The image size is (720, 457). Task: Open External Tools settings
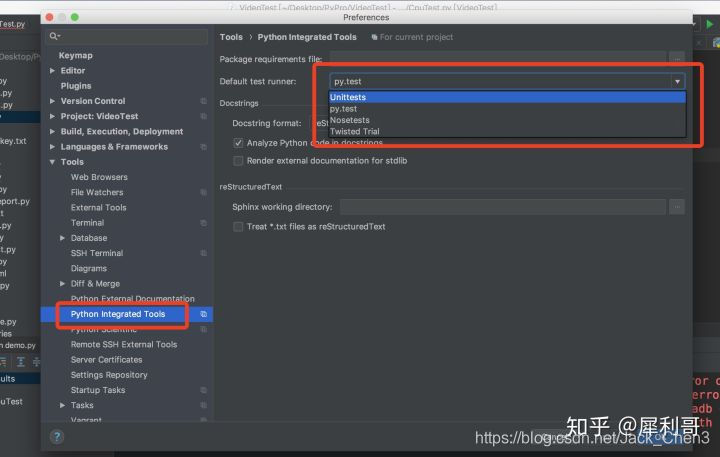pyautogui.click(x=98, y=207)
